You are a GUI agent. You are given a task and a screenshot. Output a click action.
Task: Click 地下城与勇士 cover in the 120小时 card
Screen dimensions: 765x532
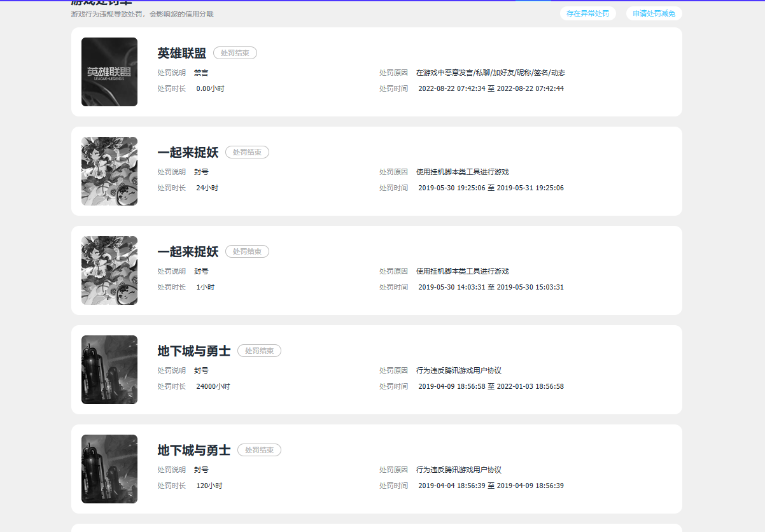109,469
